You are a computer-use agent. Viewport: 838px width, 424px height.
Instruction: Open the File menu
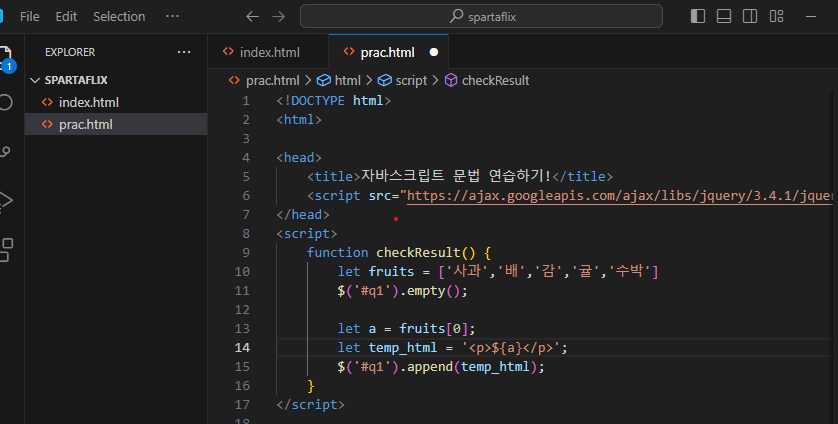pos(29,17)
